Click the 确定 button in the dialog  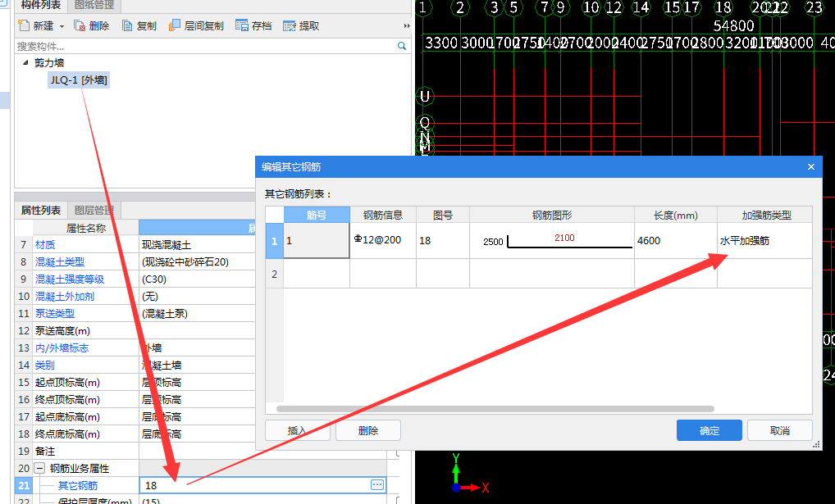click(x=710, y=430)
